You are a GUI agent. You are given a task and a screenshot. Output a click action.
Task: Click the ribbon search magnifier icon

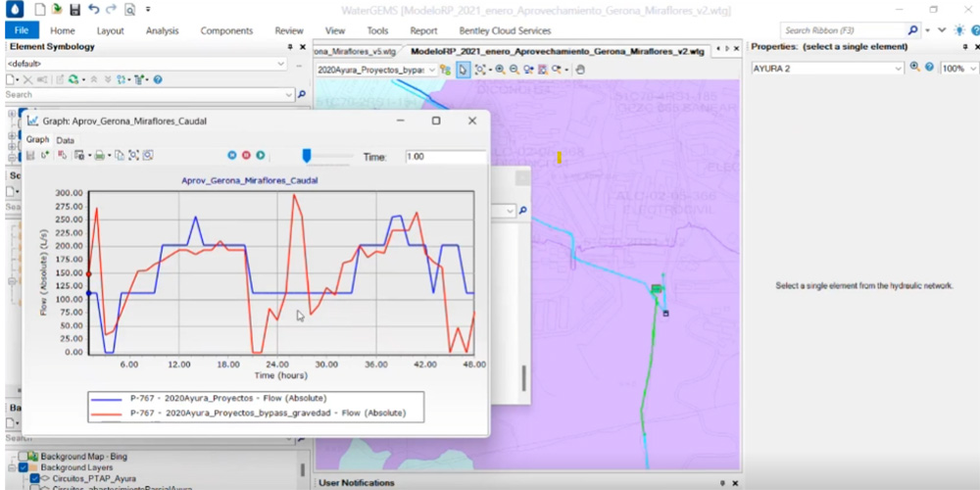point(913,30)
